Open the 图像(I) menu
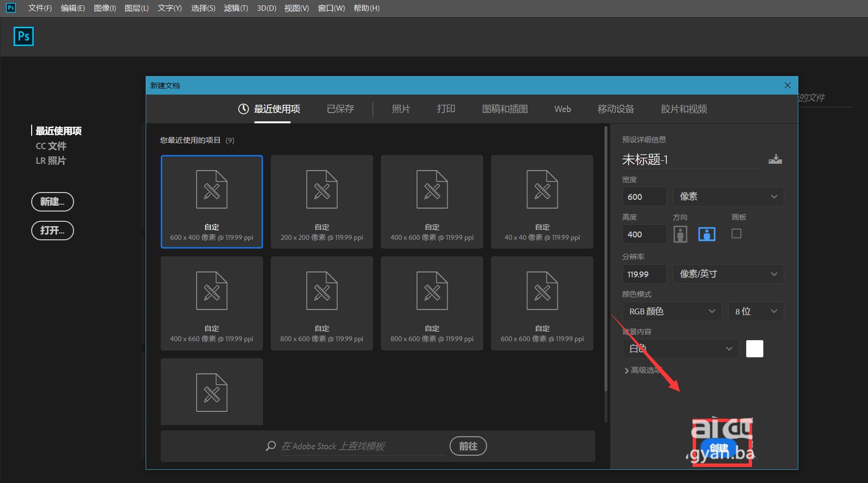 coord(105,8)
